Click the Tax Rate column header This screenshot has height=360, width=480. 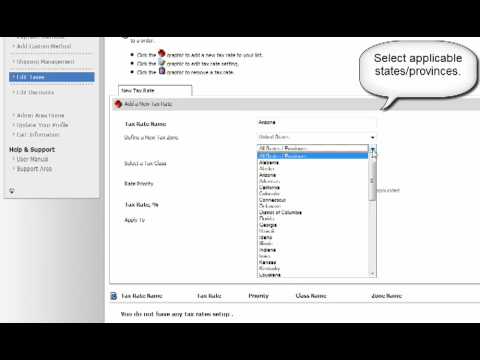pyautogui.click(x=209, y=296)
